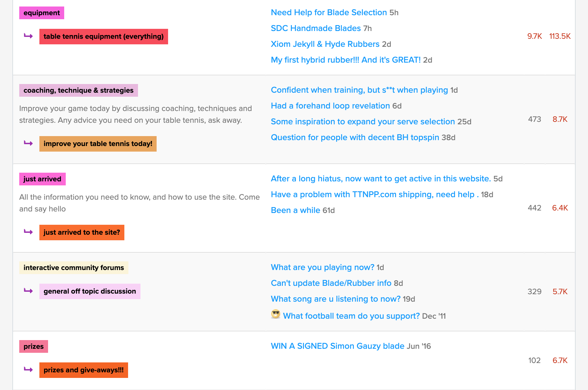Open Confident when training topic

click(359, 90)
